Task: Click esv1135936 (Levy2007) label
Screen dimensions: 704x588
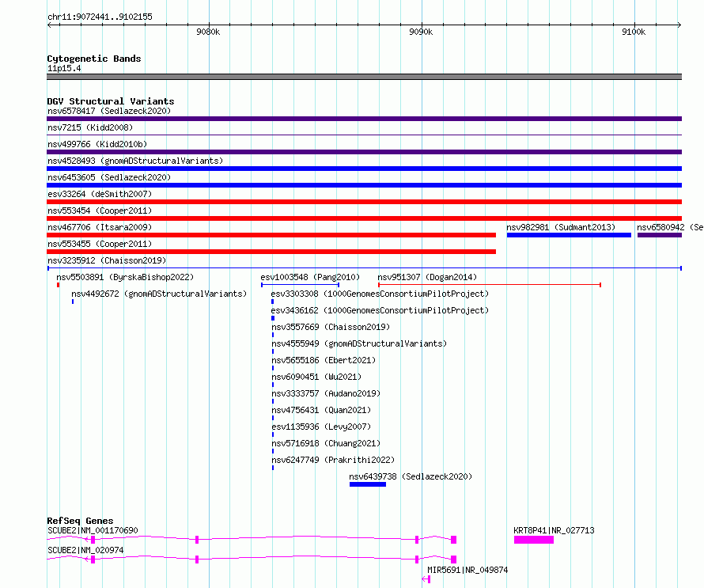Action: pos(321,427)
